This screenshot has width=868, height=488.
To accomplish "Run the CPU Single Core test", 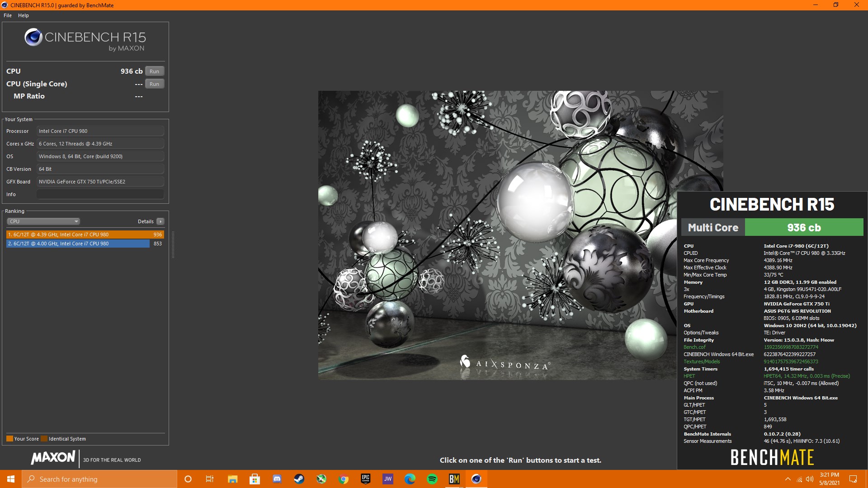I will (x=154, y=84).
